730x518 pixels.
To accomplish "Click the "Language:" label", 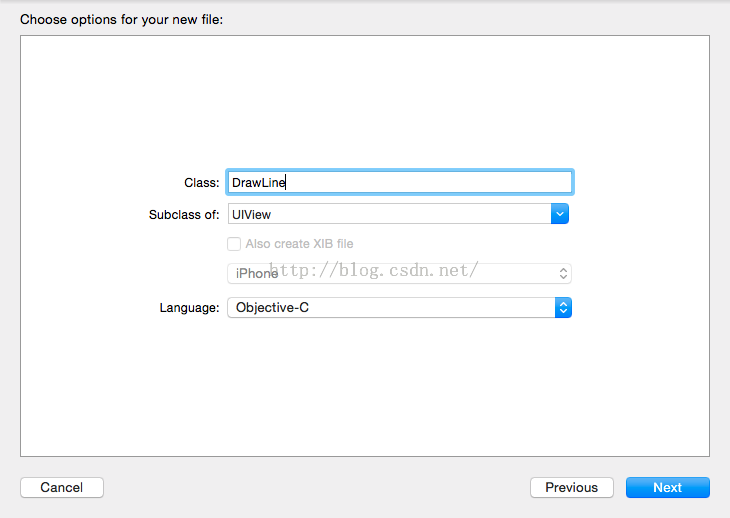I will click(x=189, y=308).
